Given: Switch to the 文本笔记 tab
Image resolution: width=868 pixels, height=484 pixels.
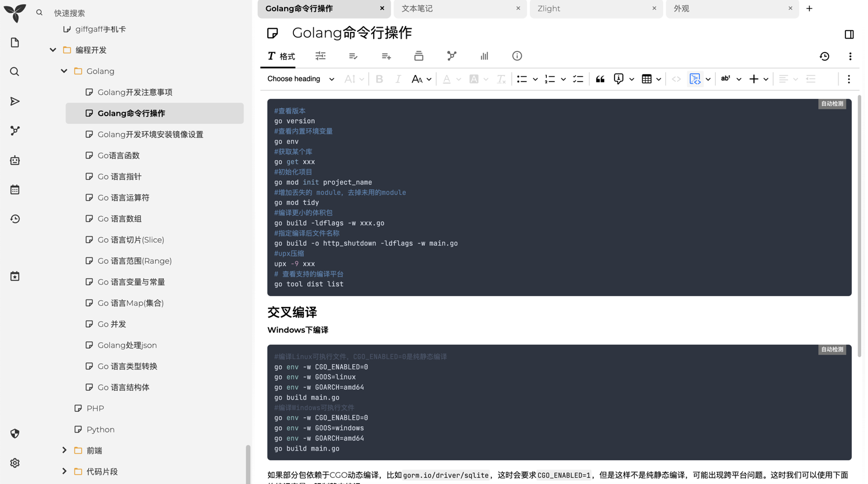Looking at the screenshot, I should (x=461, y=9).
